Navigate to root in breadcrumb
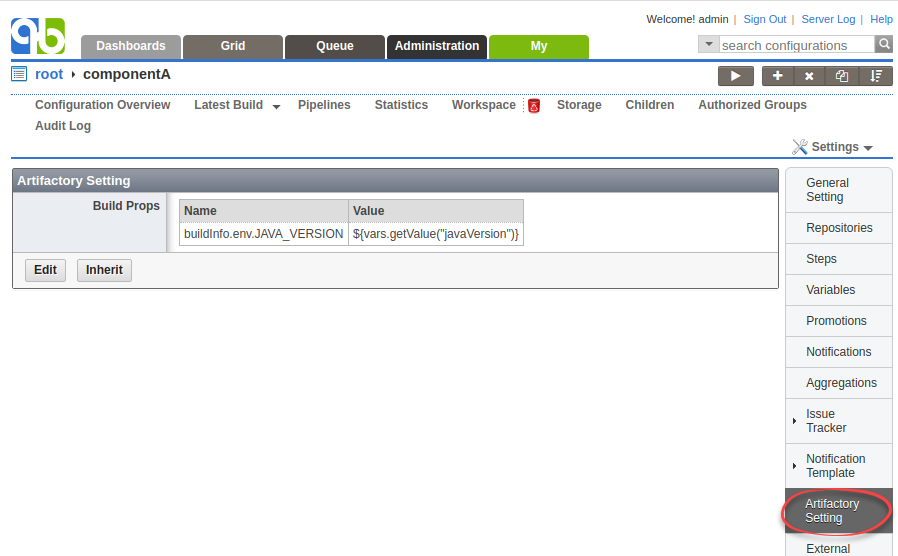The image size is (898, 556). coord(49,74)
